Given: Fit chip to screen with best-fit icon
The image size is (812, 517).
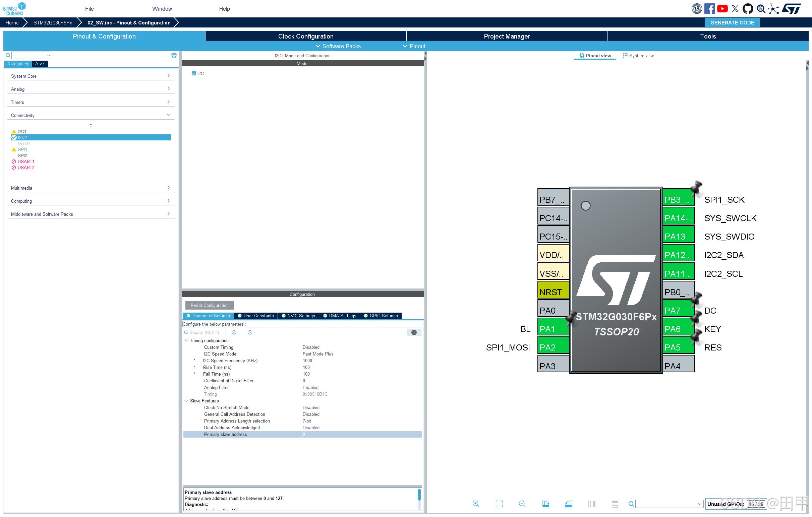Looking at the screenshot, I should pyautogui.click(x=499, y=504).
